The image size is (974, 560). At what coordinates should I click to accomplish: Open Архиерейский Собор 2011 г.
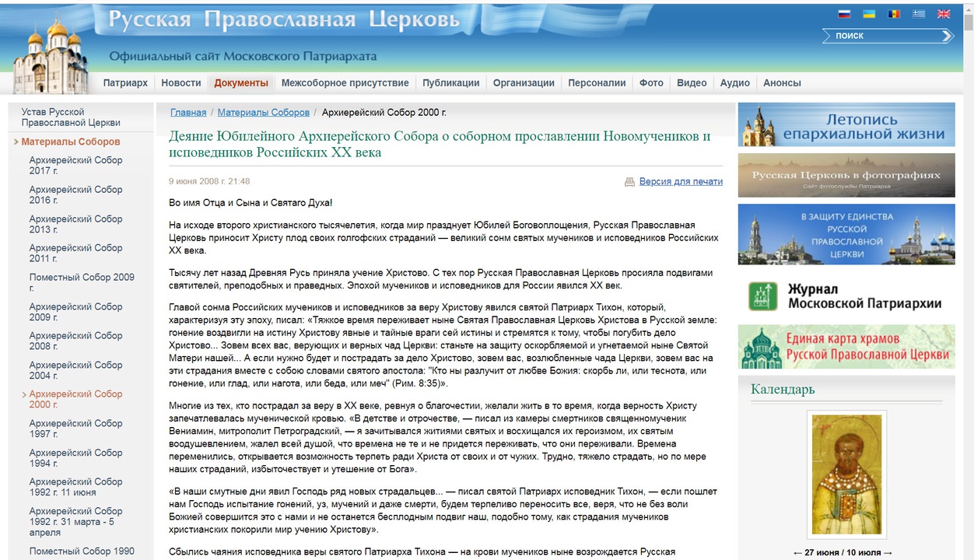click(x=75, y=253)
